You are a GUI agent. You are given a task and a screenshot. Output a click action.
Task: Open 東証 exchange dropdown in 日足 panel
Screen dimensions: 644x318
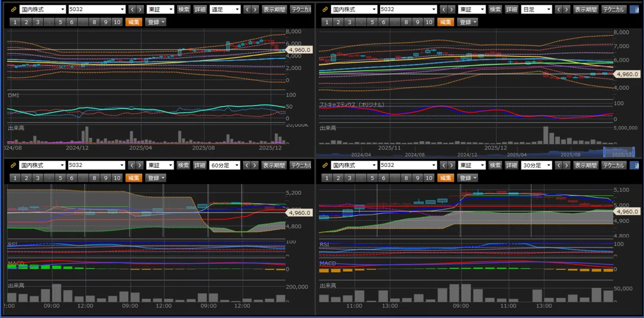click(472, 10)
